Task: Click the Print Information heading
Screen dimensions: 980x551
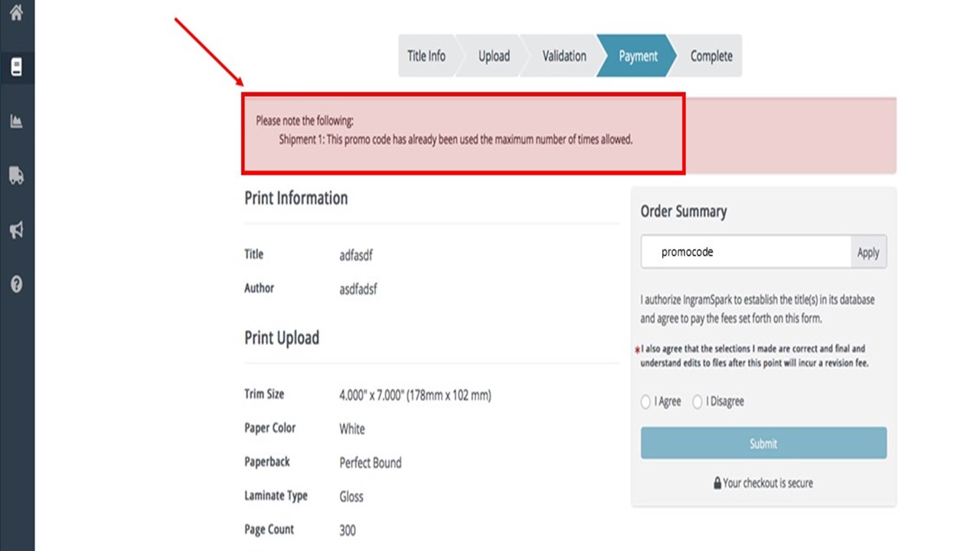Action: (296, 198)
